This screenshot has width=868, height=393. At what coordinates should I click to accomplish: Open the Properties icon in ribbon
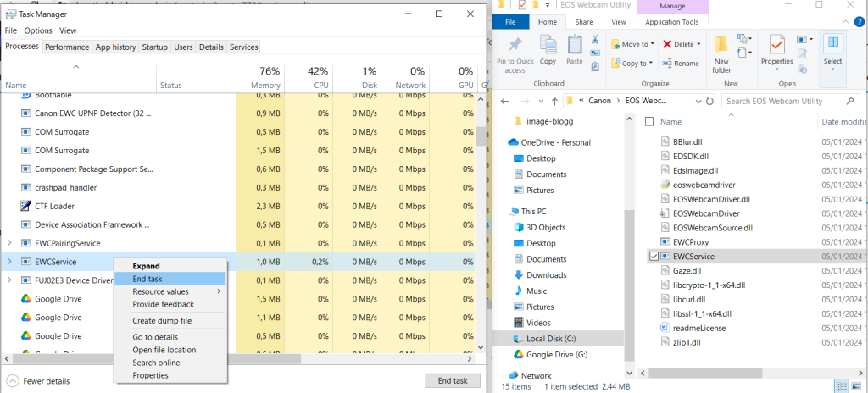[776, 45]
